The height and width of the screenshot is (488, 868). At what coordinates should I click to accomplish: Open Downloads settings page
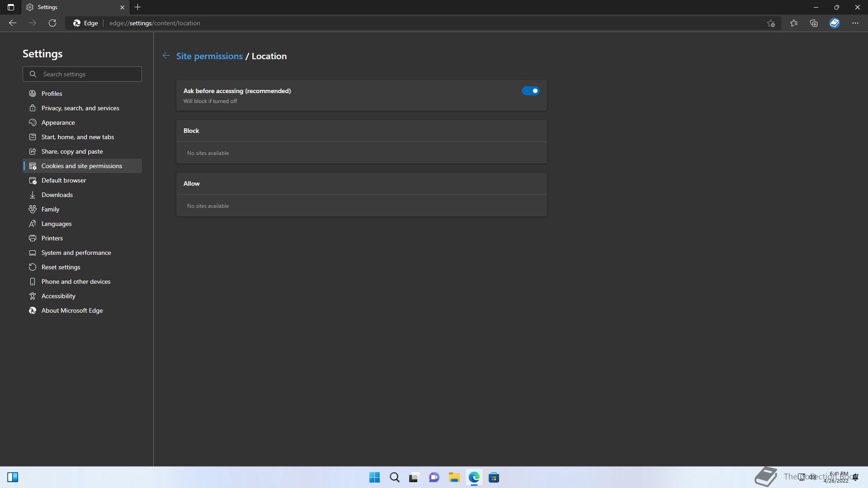[x=57, y=195]
